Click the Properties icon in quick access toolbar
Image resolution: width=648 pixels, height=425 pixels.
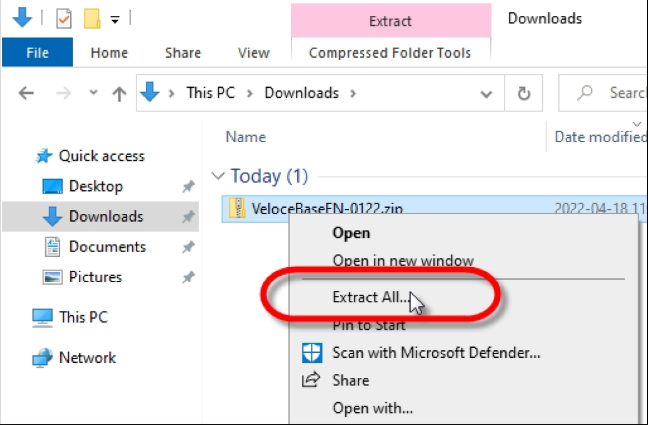click(64, 18)
